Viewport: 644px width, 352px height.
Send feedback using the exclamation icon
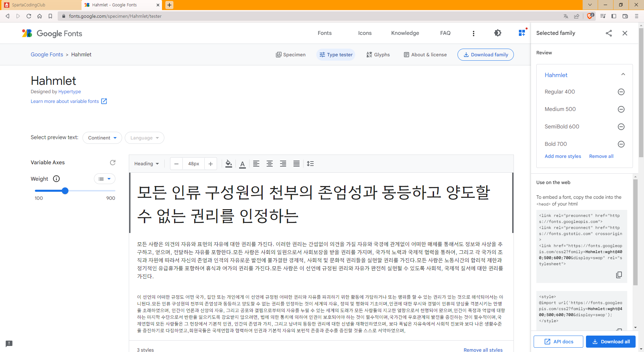(x=9, y=344)
